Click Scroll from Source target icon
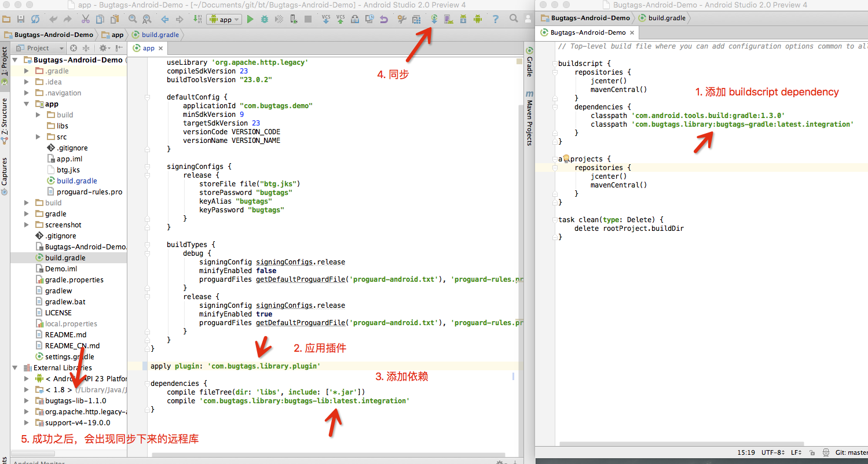Image resolution: width=868 pixels, height=464 pixels. click(x=74, y=48)
